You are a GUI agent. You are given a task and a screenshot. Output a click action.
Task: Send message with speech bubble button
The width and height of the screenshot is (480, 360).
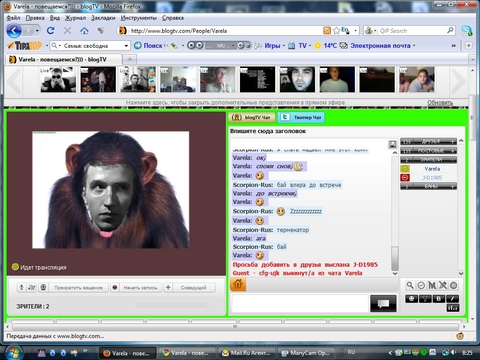coord(383,303)
